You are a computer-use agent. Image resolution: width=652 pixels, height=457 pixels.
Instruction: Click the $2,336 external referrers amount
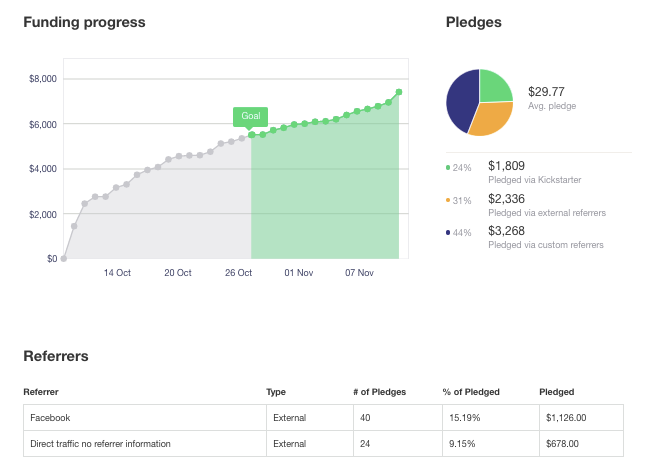[506, 198]
